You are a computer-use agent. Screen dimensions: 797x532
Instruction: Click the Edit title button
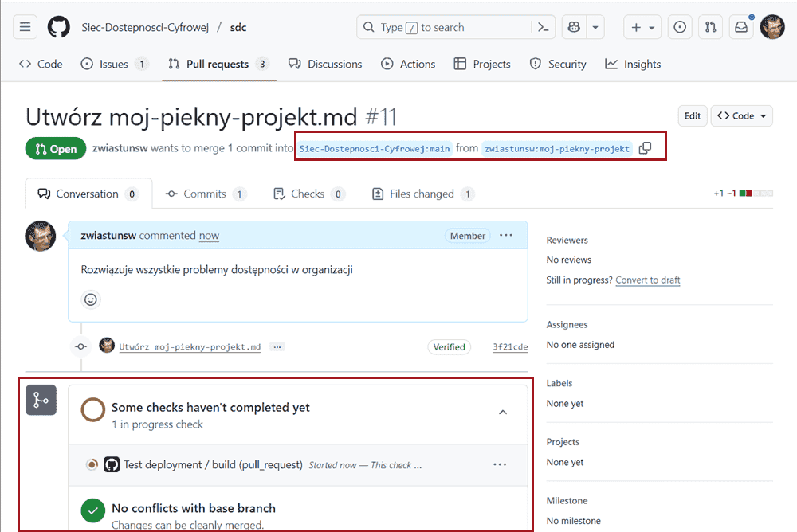(693, 116)
